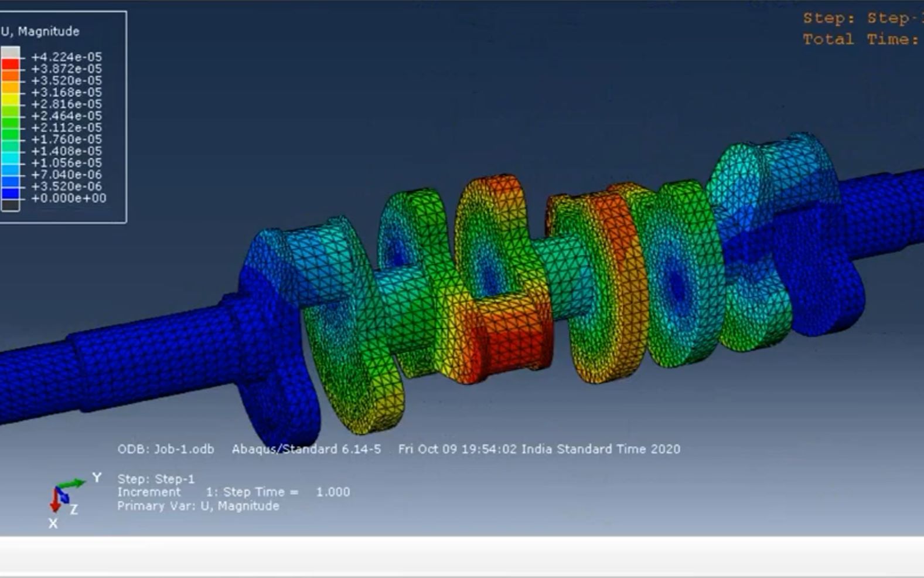Image resolution: width=924 pixels, height=578 pixels.
Task: Click legend value +4.224e-05
Action: pyautogui.click(x=66, y=57)
